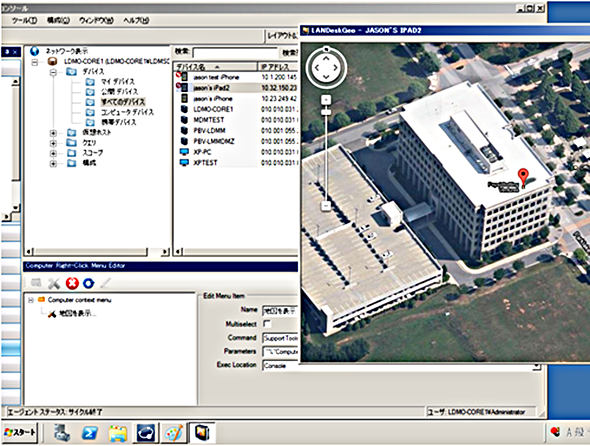Click the map zoom in plus button
This screenshot has height=446, width=590.
(x=326, y=100)
